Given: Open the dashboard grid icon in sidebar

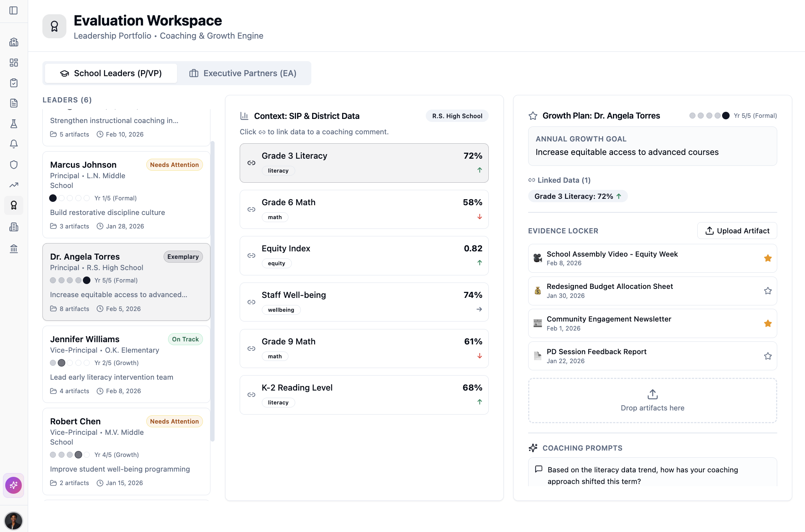Looking at the screenshot, I should click(x=14, y=62).
